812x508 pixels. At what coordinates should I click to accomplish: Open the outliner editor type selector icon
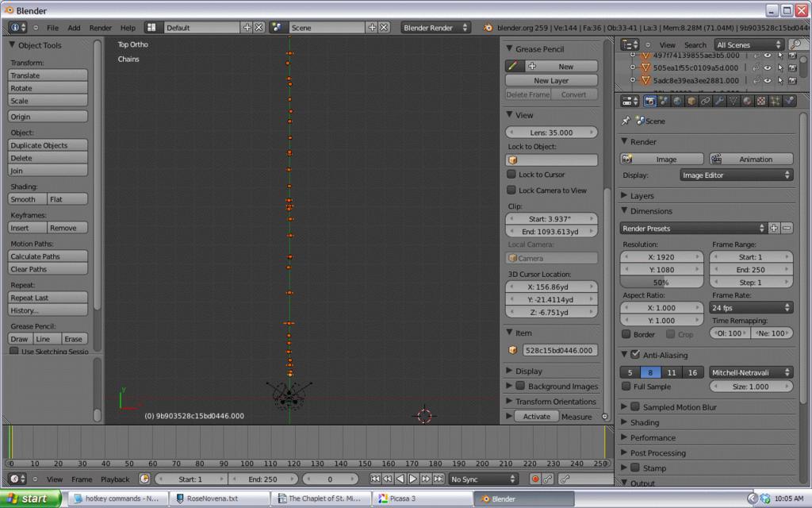pos(630,44)
